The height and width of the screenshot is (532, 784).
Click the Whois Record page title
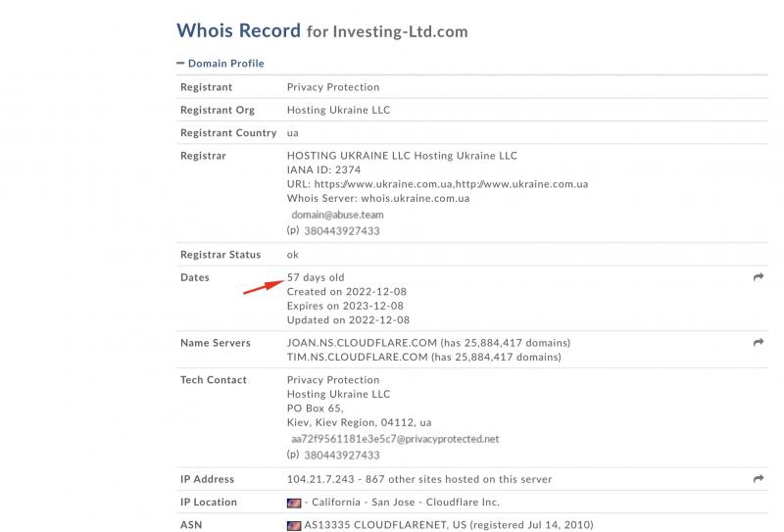(238, 30)
